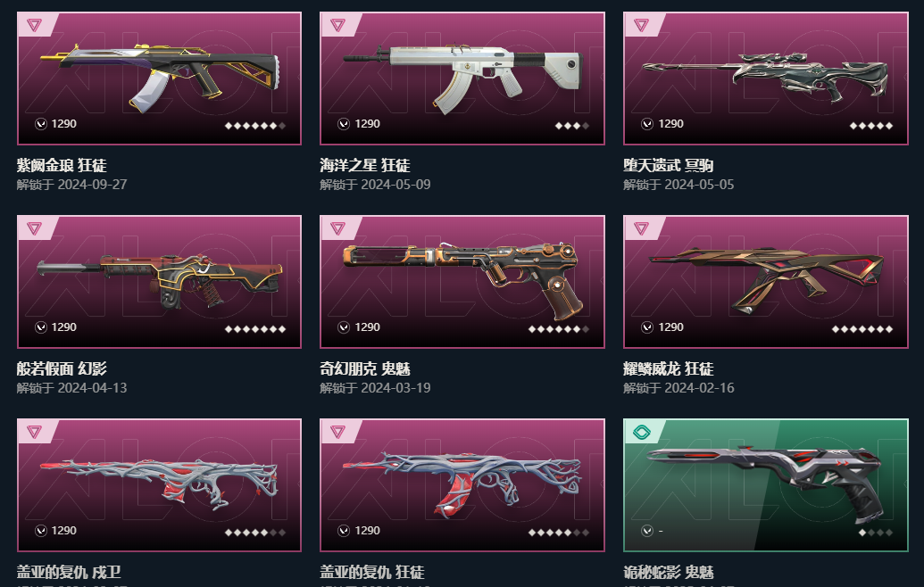Click the VP currency icon on 奇幻朋克 鬼魅 card
This screenshot has width=924, height=587.
[344, 327]
